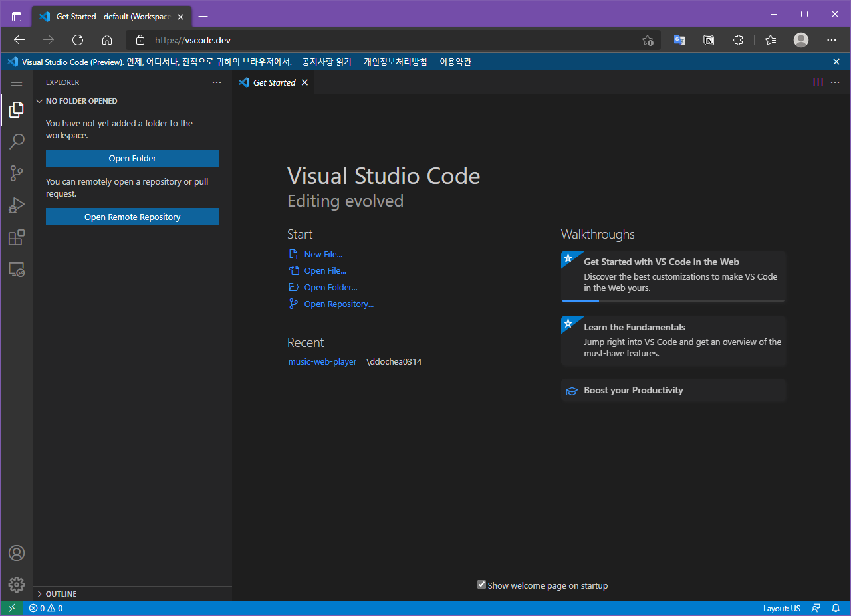Click the Open Folder button

pos(132,158)
